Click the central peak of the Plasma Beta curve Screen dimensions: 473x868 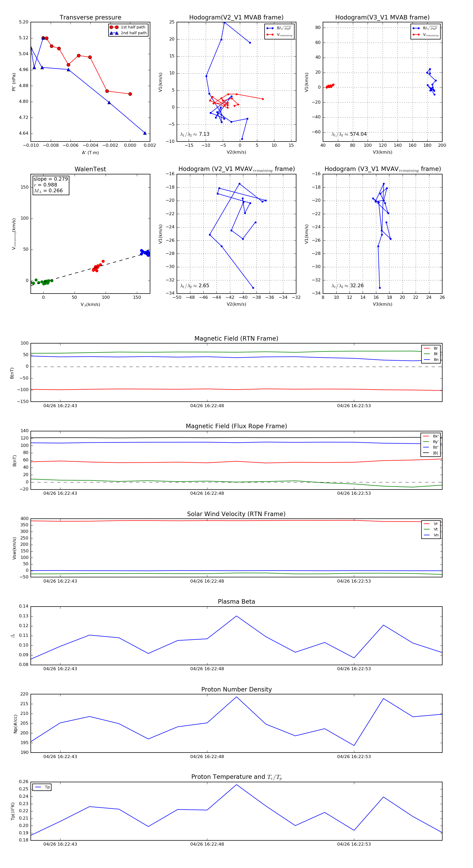236,616
